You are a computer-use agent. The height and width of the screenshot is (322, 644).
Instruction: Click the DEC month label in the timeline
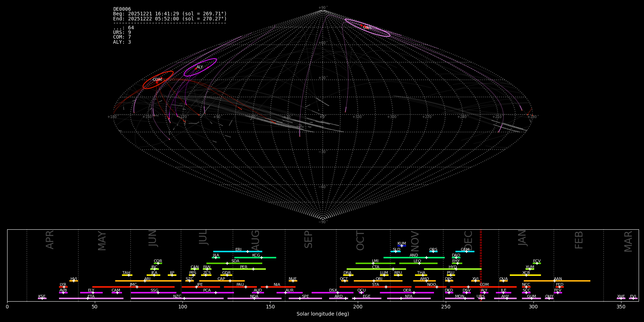(x=468, y=240)
